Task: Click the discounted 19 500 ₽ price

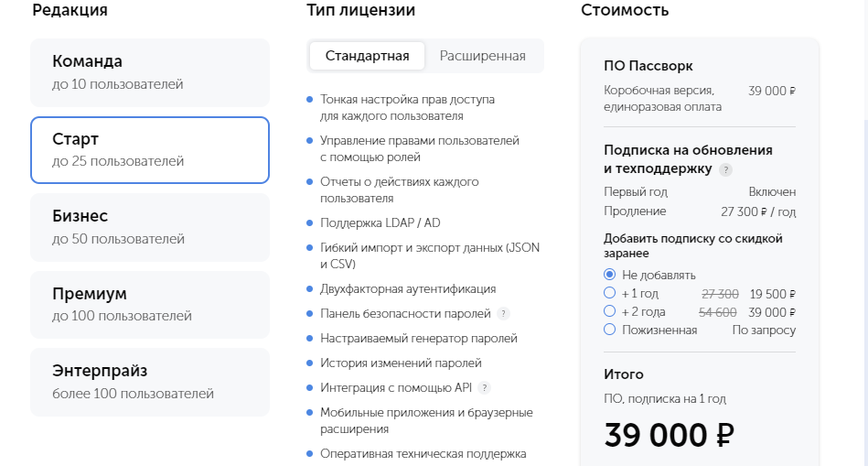Action: tap(773, 294)
